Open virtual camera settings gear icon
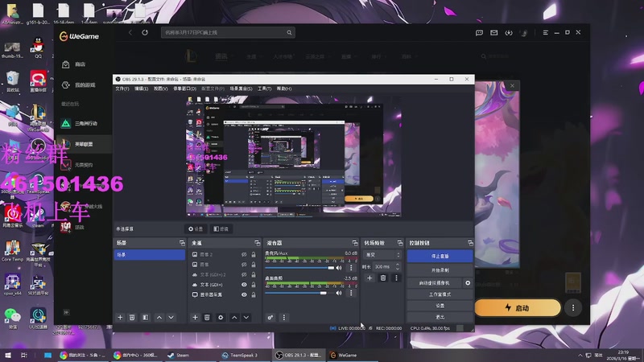 pos(468,283)
